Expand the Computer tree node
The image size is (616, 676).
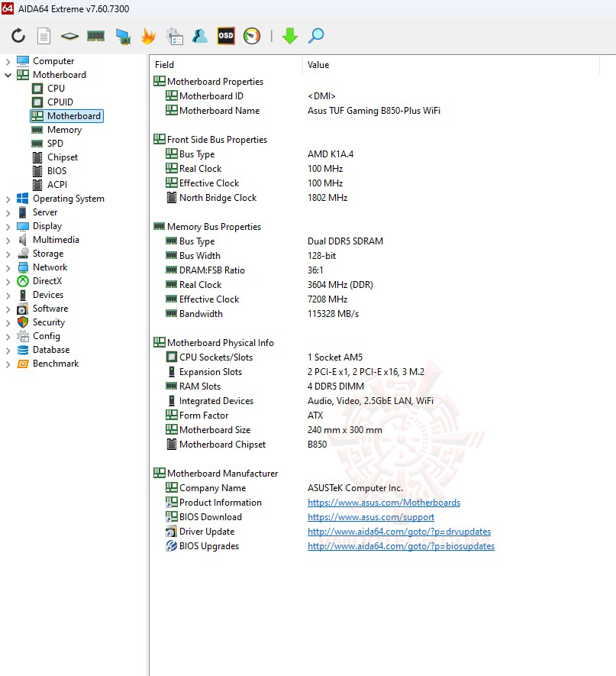[8, 62]
